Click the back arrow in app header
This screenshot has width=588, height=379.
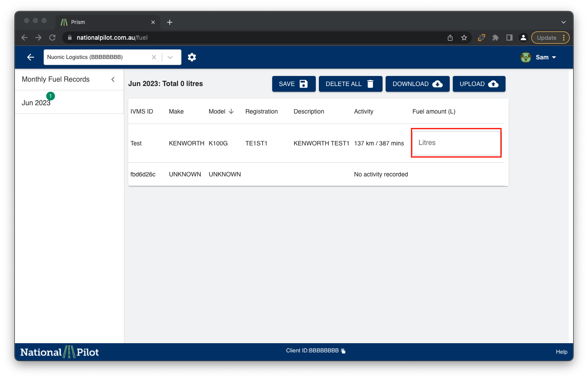31,57
